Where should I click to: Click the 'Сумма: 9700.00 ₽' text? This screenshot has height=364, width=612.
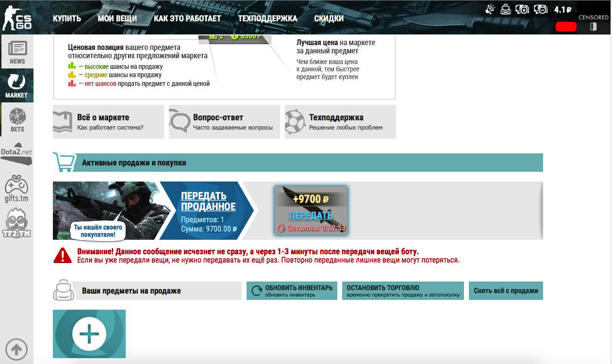tap(209, 229)
